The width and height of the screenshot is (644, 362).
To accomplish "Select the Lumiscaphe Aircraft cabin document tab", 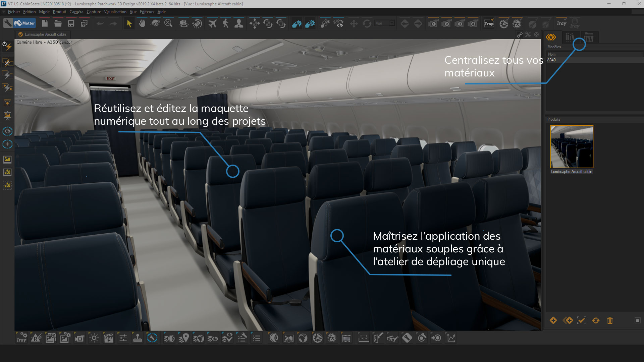I will pyautogui.click(x=42, y=34).
